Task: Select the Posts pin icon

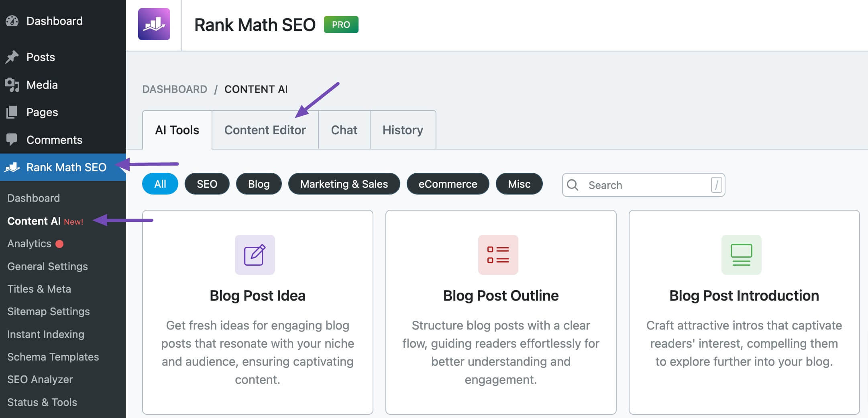Action: 13,57
